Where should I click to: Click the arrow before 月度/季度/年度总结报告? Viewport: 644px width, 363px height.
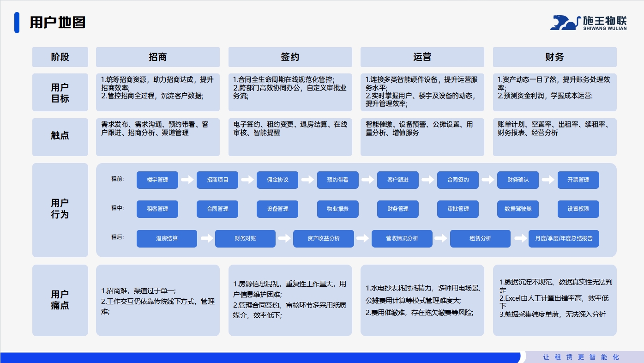[520, 238]
